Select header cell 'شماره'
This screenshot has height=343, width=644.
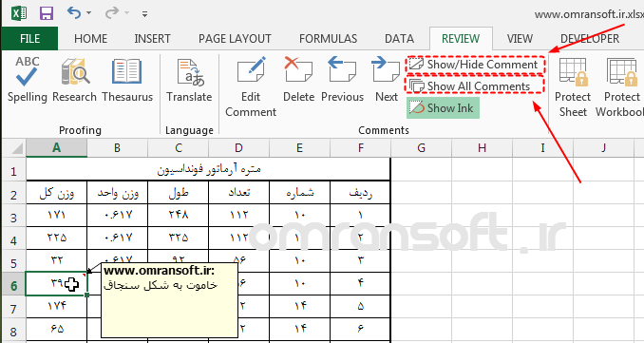coord(300,192)
